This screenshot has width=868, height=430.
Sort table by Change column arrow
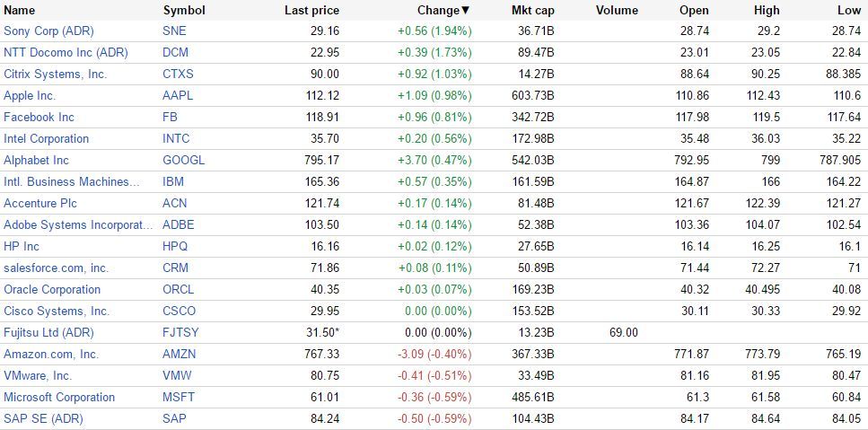coord(465,11)
